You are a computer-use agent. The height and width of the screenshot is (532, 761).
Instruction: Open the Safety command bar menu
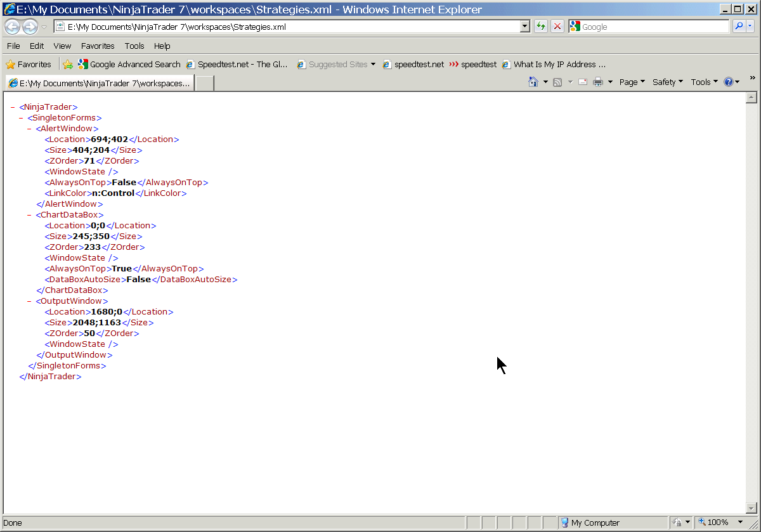click(668, 82)
